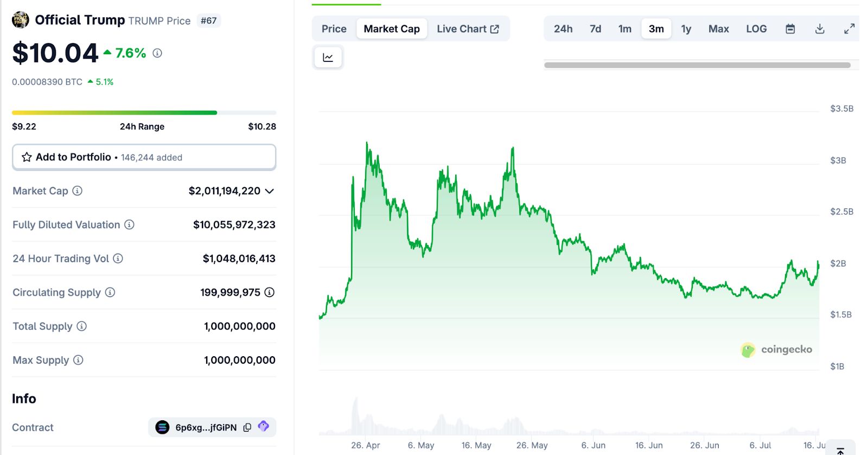Click the 0.00008390 BTC price text
The width and height of the screenshot is (868, 455).
(47, 82)
